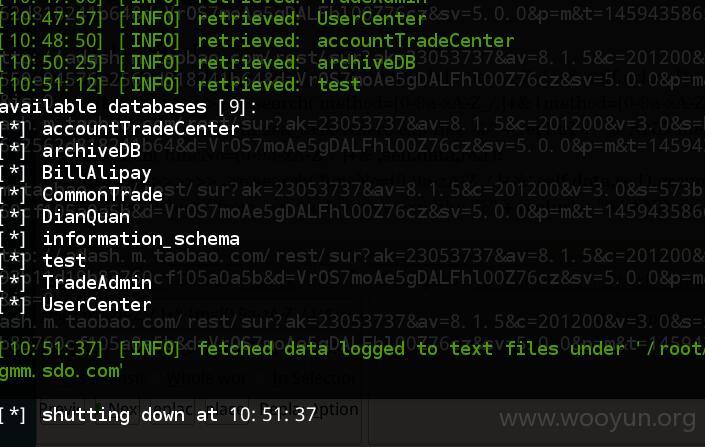Viewport: 705px width, 447px height.
Task: Click the 'gmm.sdo.com' path text
Action: (x=61, y=371)
